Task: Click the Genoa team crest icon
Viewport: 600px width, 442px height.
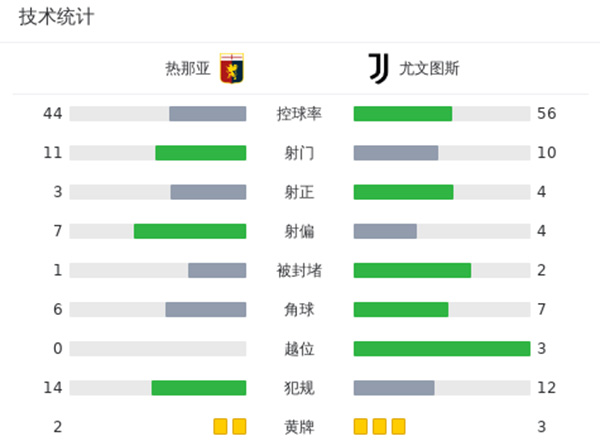Action: pos(231,70)
